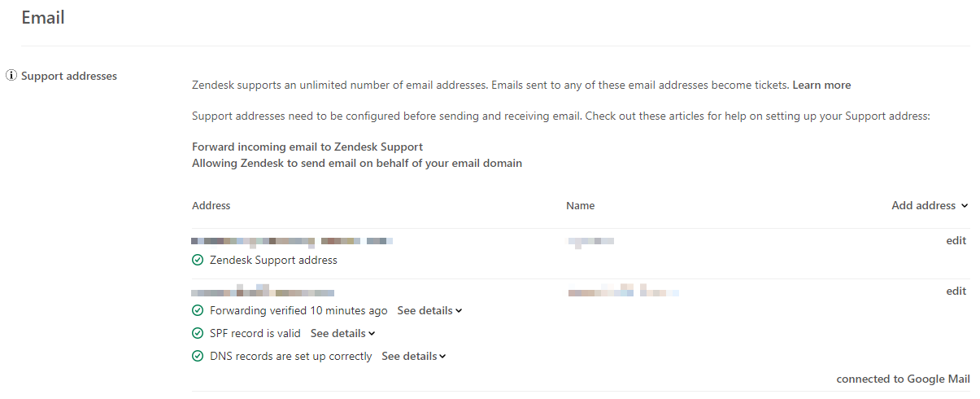Open Forward incoming email to Zendesk Support article

coord(307,147)
